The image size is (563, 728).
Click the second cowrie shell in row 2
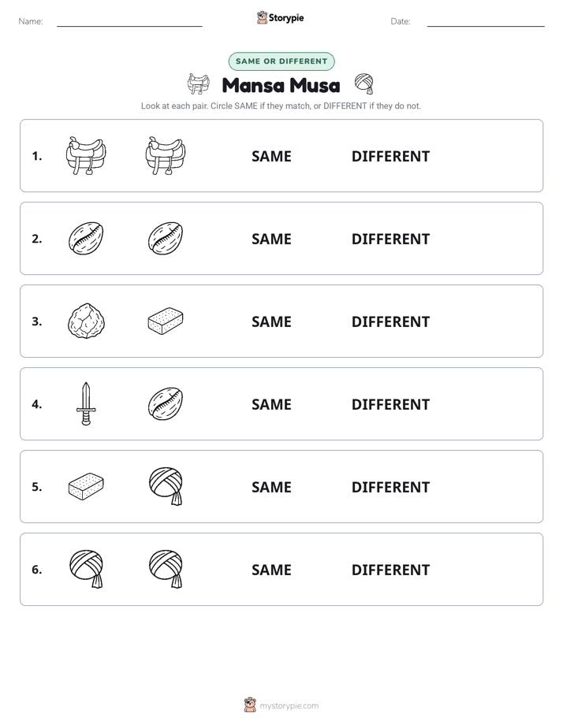click(x=166, y=238)
